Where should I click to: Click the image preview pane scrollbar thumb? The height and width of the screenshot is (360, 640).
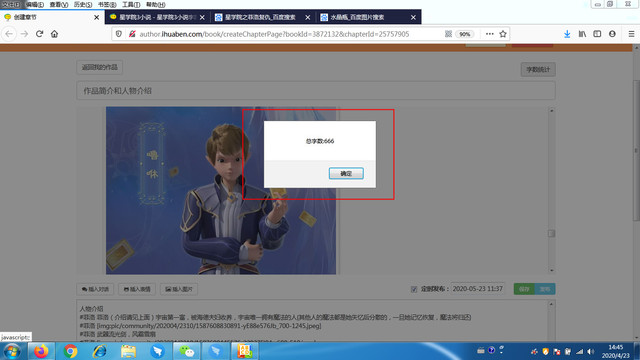551,233
